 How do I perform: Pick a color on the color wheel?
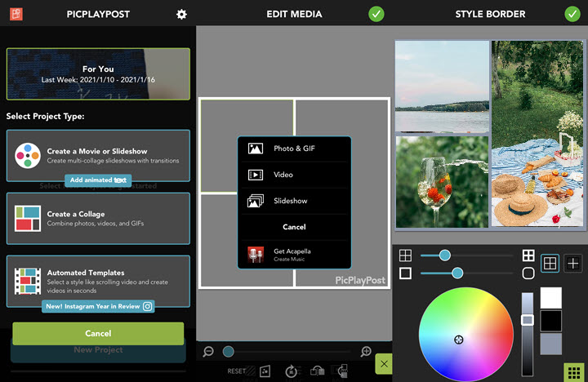tap(466, 335)
